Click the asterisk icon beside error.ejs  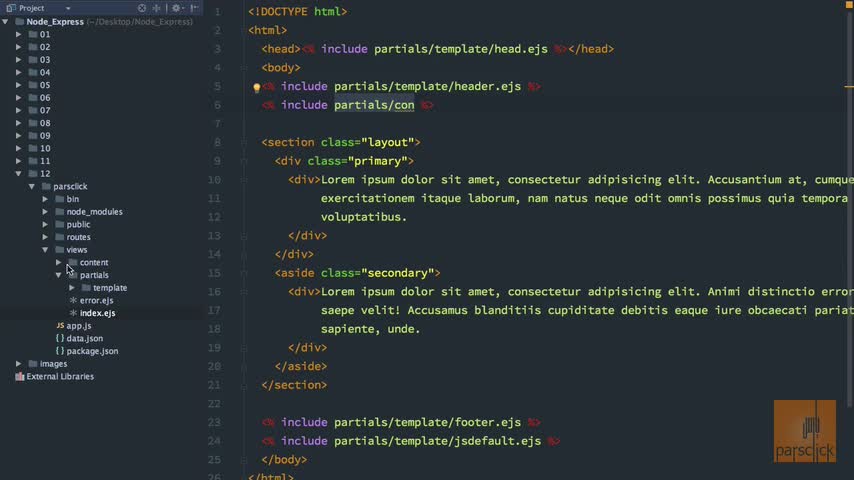click(73, 300)
